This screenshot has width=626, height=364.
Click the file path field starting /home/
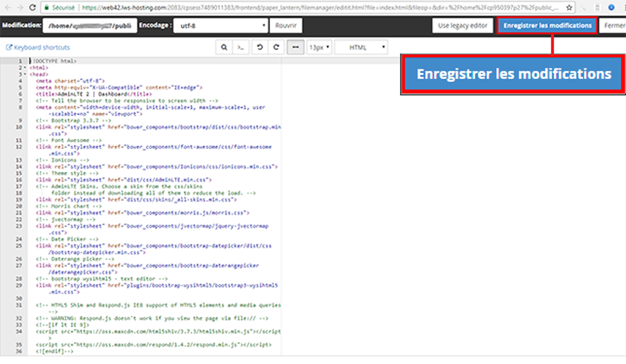pyautogui.click(x=90, y=26)
